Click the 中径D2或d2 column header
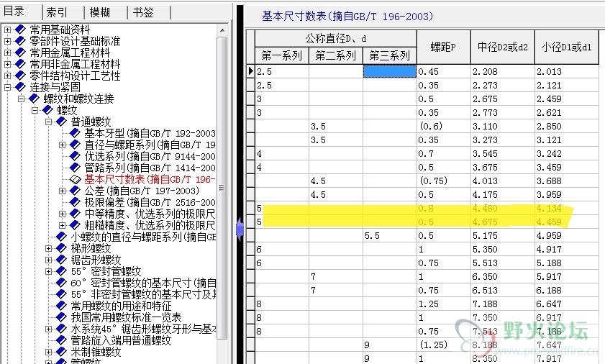Image resolution: width=605 pixels, height=364 pixels. 502,47
